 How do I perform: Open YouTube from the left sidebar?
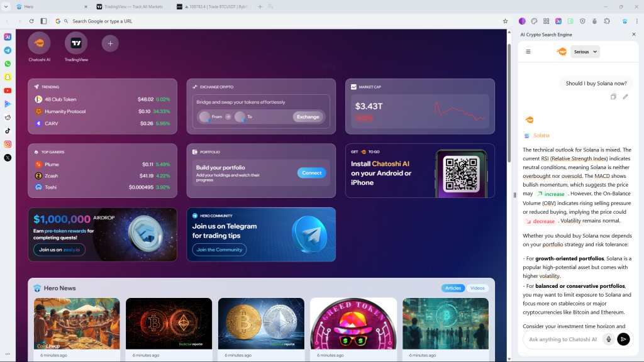[x=8, y=90]
